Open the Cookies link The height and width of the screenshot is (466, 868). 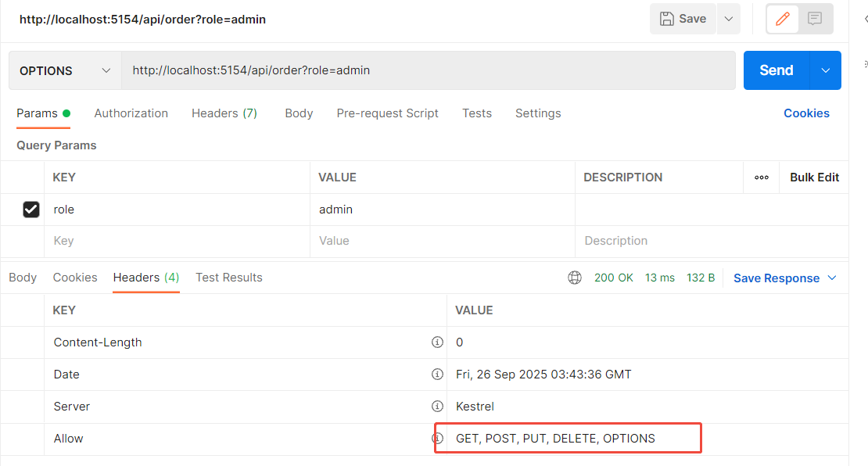click(x=806, y=113)
